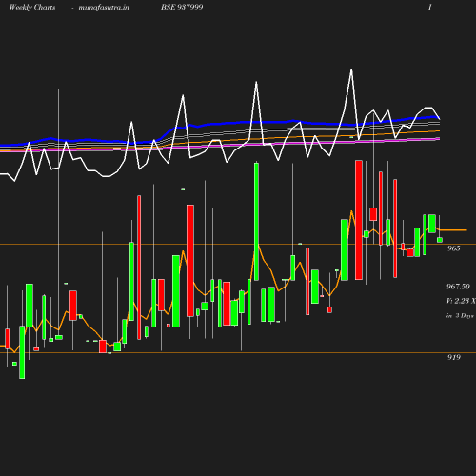
Task: Click the '965' price level label
Action: [454, 248]
